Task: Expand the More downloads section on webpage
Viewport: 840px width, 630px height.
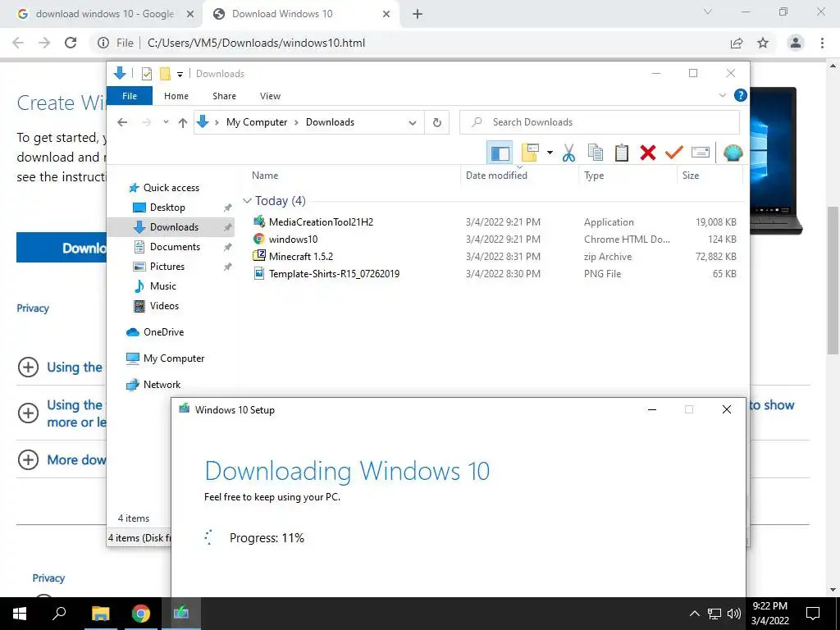Action: (28, 459)
